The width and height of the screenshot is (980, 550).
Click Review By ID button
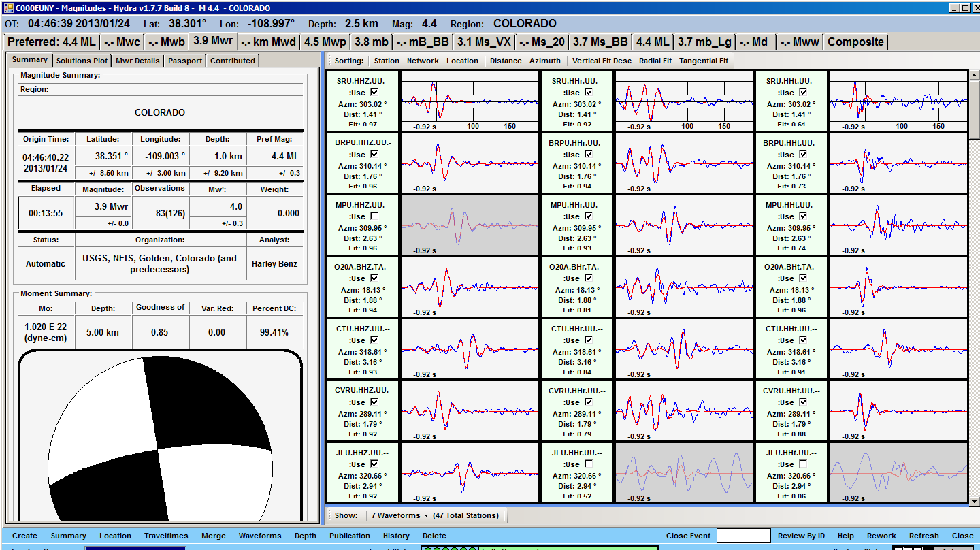(x=801, y=536)
